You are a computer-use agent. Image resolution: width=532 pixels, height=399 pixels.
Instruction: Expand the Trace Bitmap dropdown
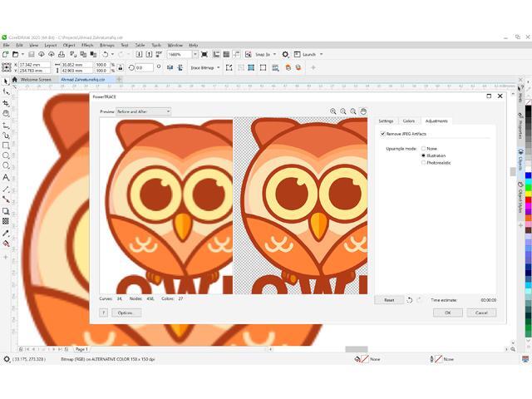coord(205,67)
